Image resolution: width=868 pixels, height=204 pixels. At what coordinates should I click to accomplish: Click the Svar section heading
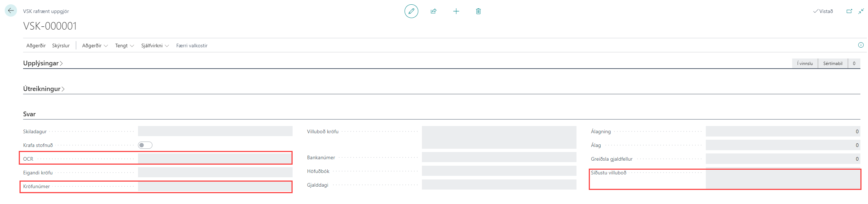coord(29,114)
